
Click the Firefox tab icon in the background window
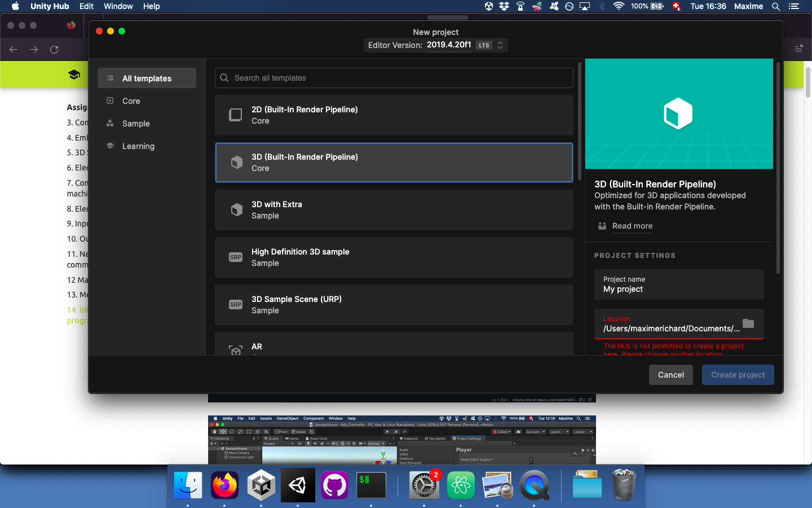[71, 25]
